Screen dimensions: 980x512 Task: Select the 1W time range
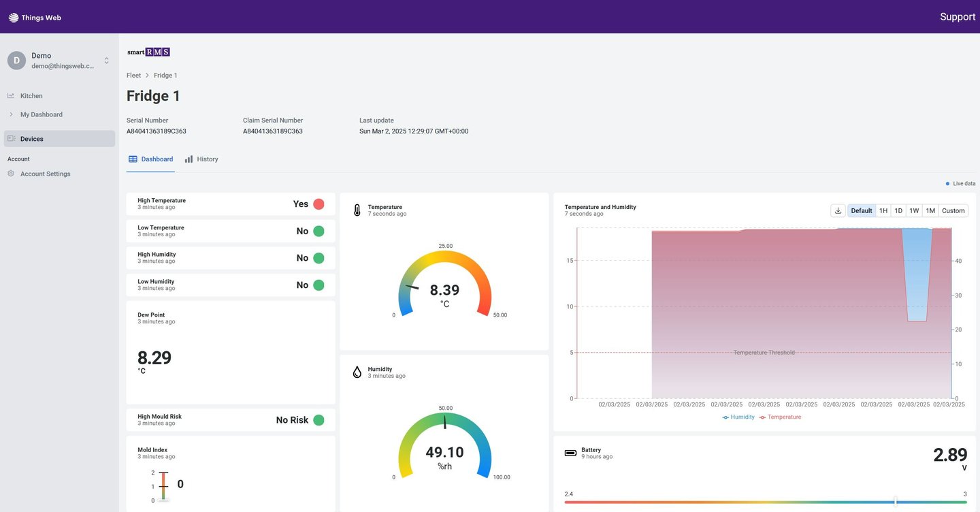pyautogui.click(x=914, y=211)
